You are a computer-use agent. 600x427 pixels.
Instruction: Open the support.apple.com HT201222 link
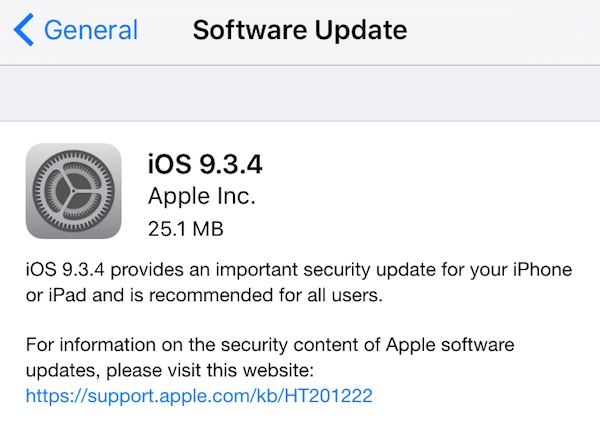click(x=199, y=396)
